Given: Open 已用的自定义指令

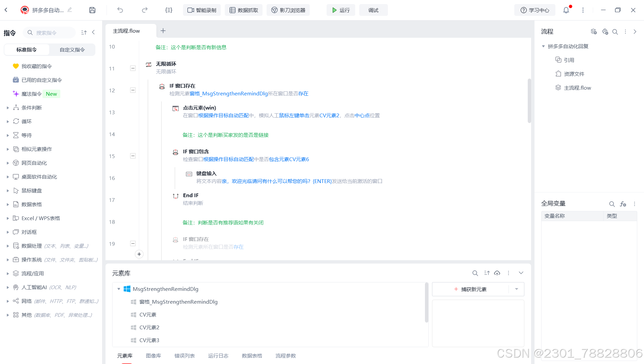Looking at the screenshot, I should pos(41,80).
